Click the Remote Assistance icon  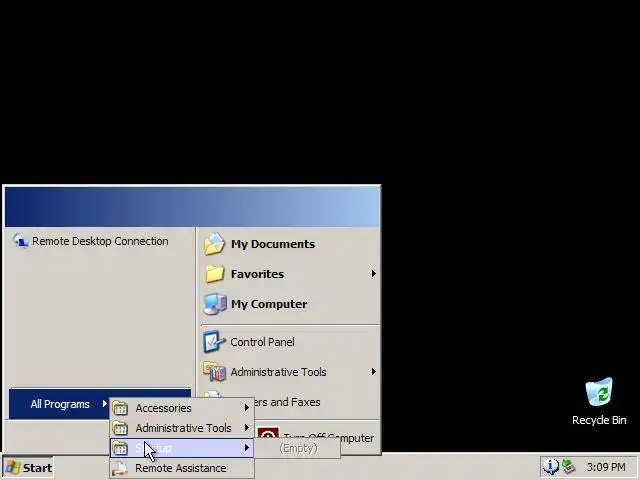coord(120,468)
